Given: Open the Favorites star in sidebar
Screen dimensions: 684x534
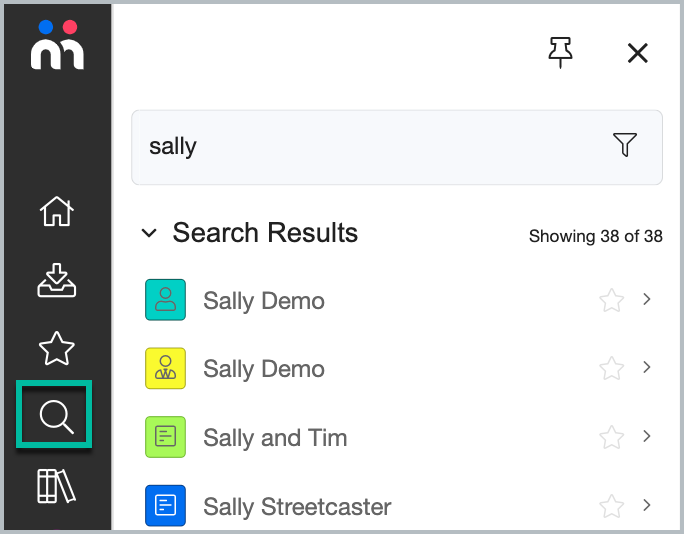Looking at the screenshot, I should tap(57, 349).
